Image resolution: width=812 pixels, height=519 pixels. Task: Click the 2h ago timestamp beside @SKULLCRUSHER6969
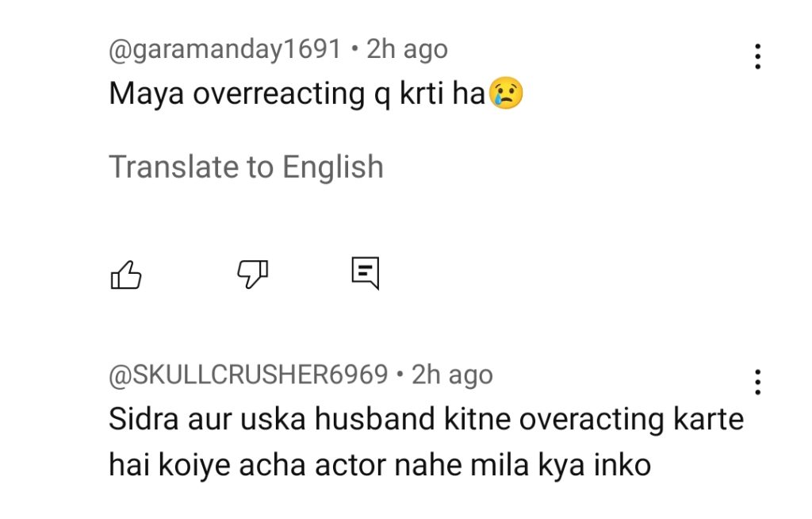click(x=452, y=375)
